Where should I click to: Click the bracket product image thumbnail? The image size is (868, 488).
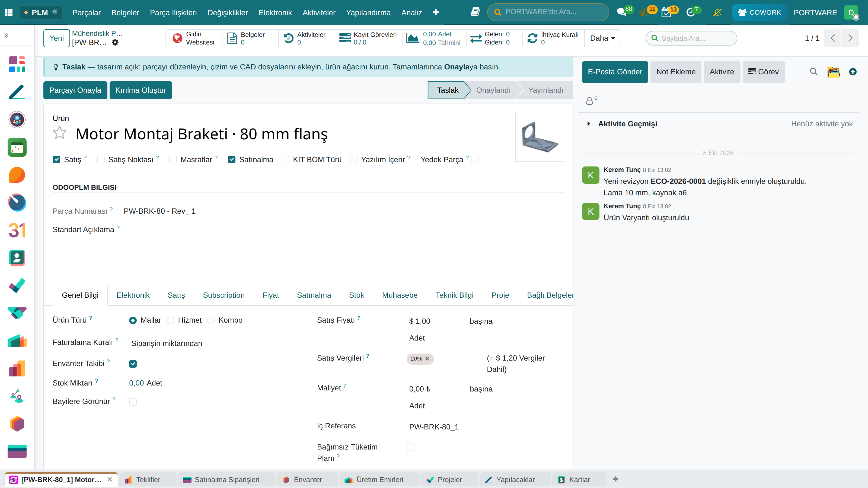(540, 137)
